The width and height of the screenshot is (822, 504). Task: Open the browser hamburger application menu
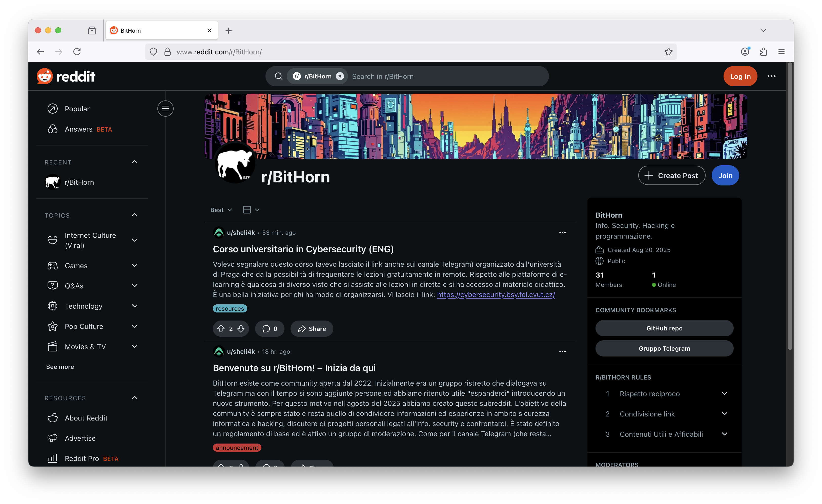[781, 52]
